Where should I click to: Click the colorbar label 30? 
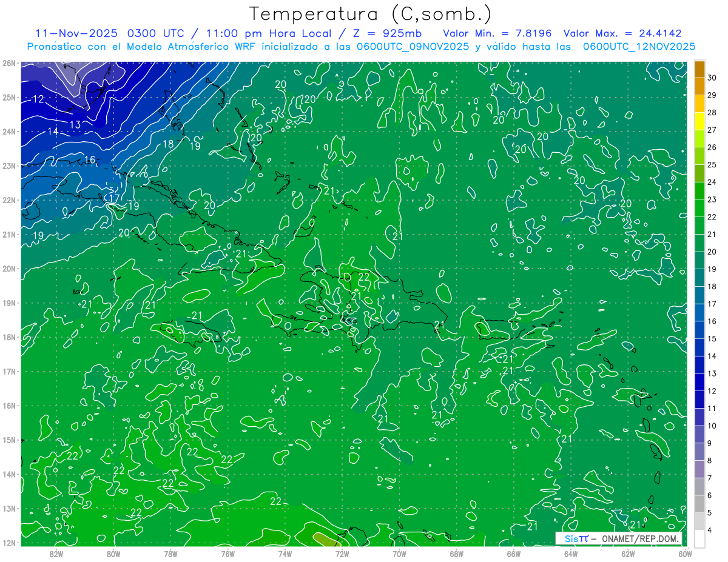tap(712, 78)
